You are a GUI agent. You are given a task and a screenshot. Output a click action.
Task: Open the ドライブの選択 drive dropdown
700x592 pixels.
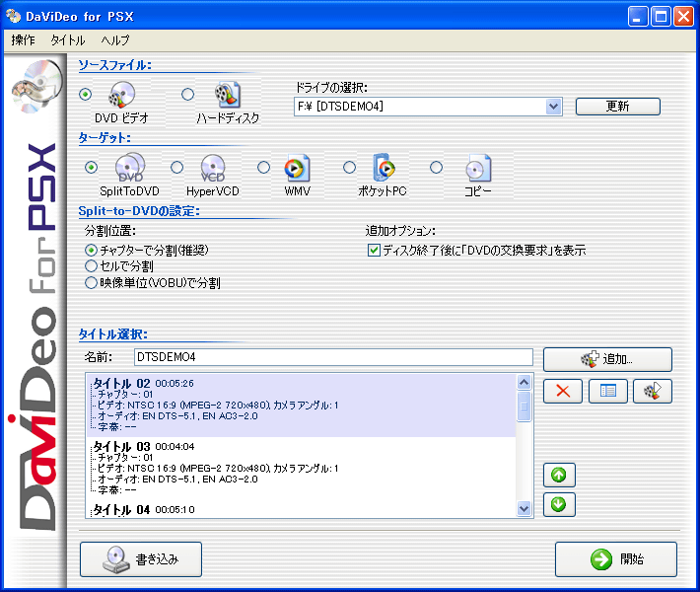tap(553, 107)
